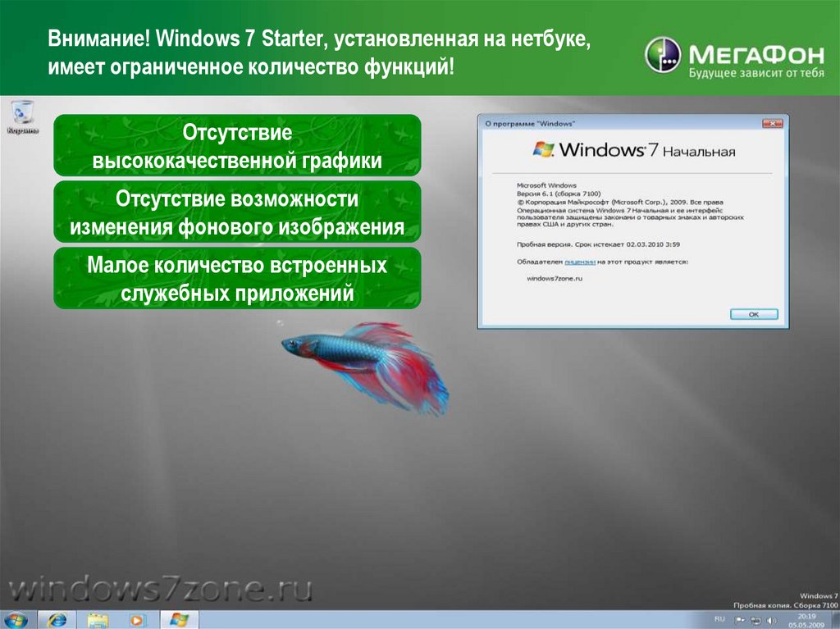
Task: Open the Recycle Bin desktop icon
Action: pyautogui.click(x=22, y=116)
